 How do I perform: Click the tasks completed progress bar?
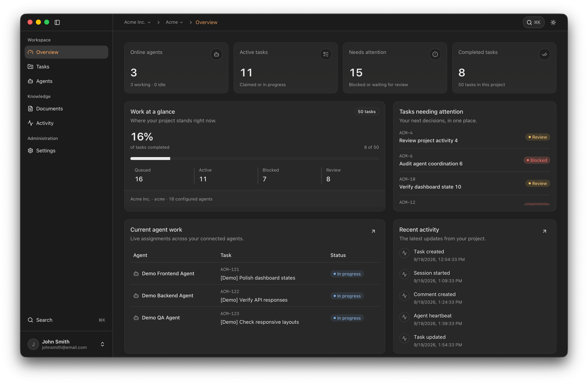[x=255, y=159]
